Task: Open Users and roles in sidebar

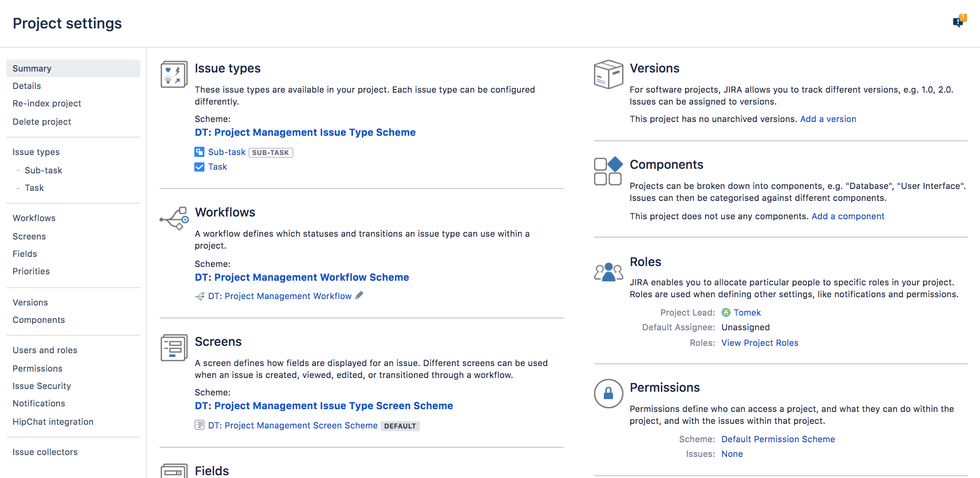Action: [x=45, y=350]
